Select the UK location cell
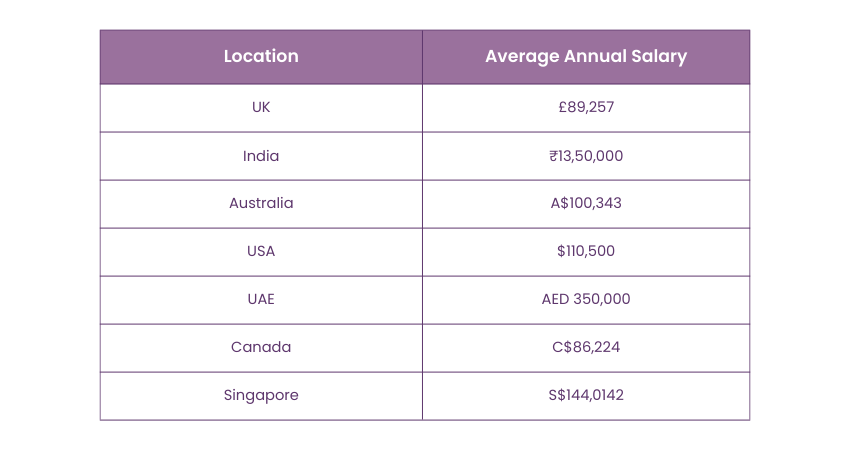 coord(261,108)
